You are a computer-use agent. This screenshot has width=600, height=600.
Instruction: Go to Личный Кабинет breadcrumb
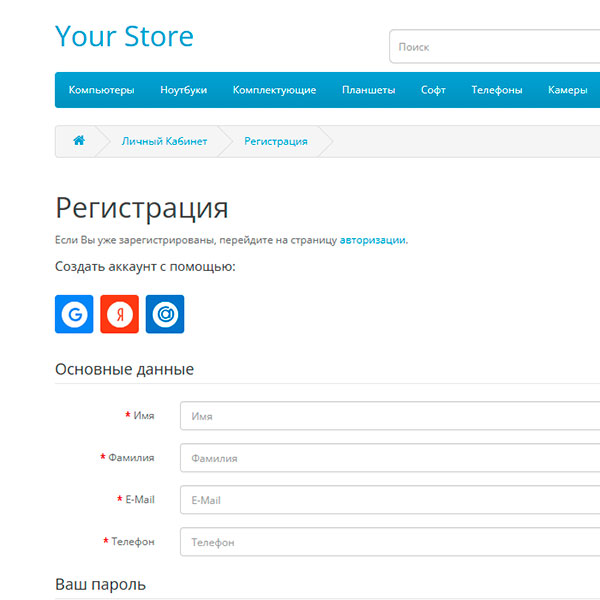pyautogui.click(x=164, y=141)
